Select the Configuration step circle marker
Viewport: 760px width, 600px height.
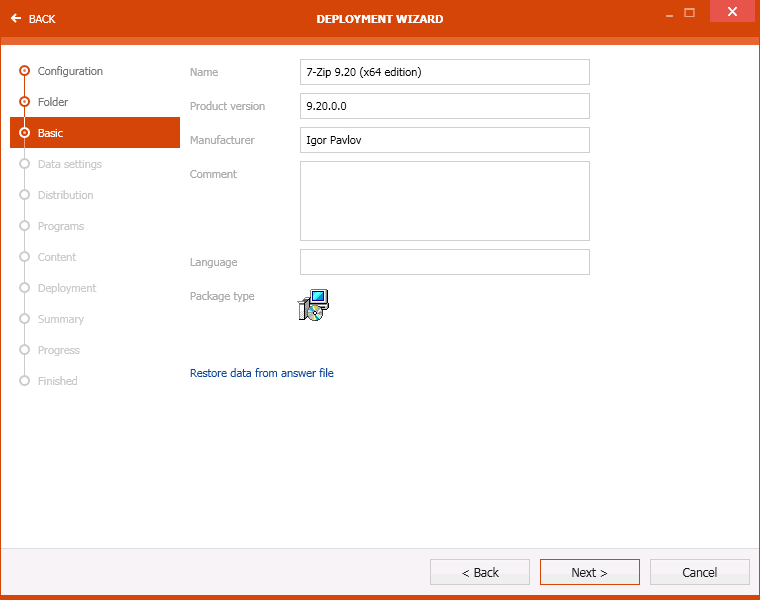pyautogui.click(x=25, y=71)
